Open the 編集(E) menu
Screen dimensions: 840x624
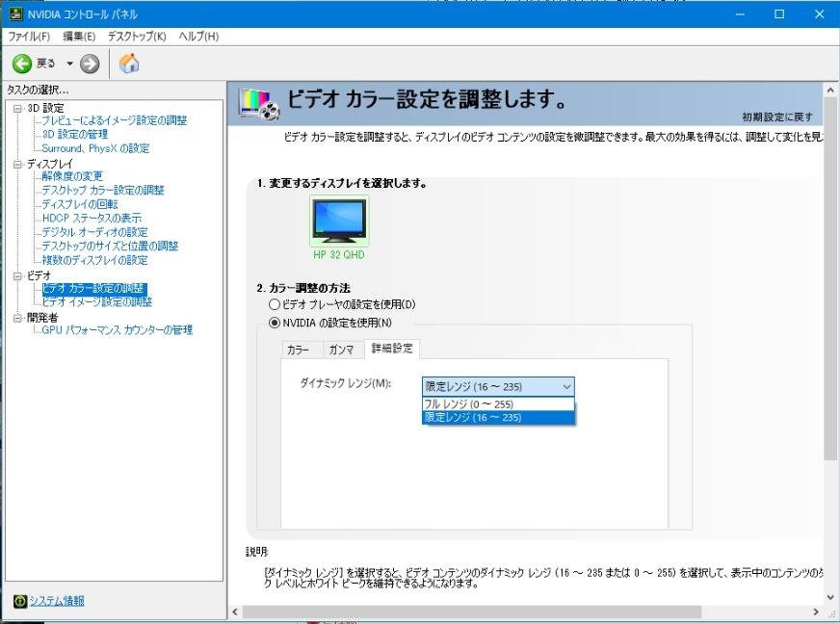click(79, 37)
